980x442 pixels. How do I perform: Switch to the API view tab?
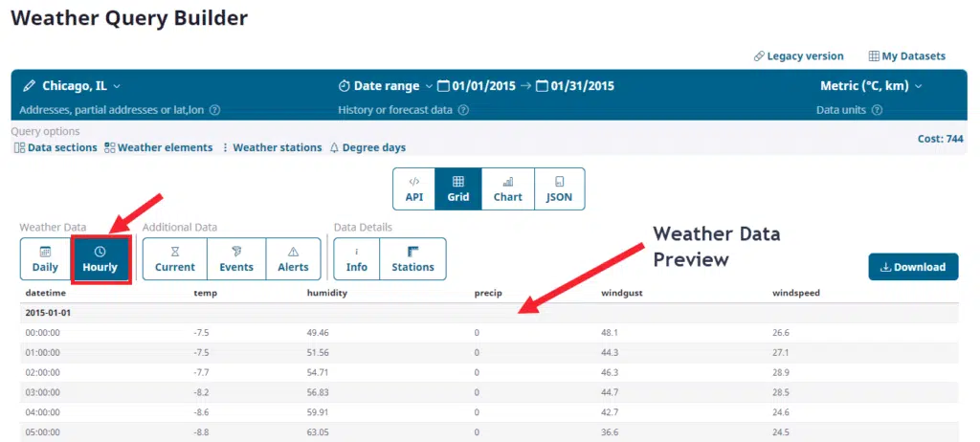[x=413, y=188]
